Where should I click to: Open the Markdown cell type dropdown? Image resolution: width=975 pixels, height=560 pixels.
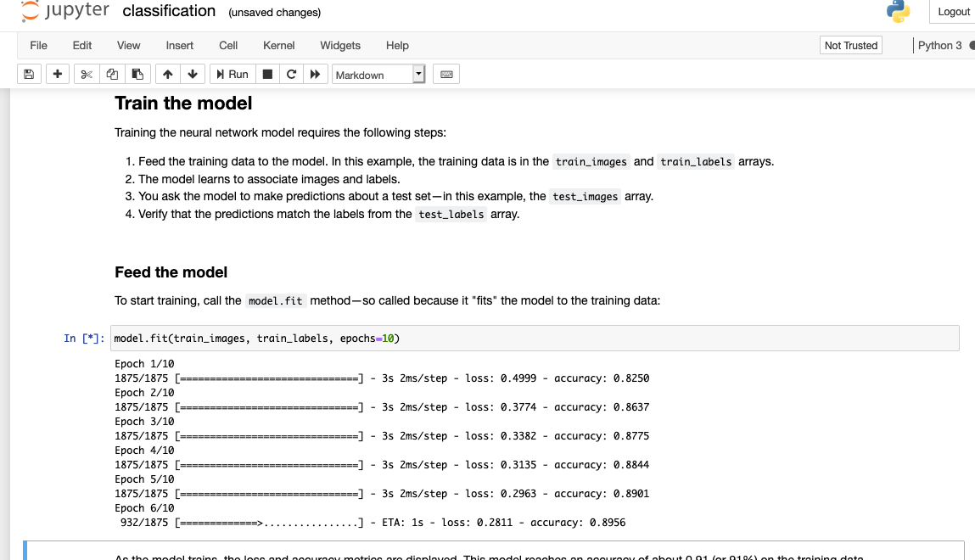point(378,75)
